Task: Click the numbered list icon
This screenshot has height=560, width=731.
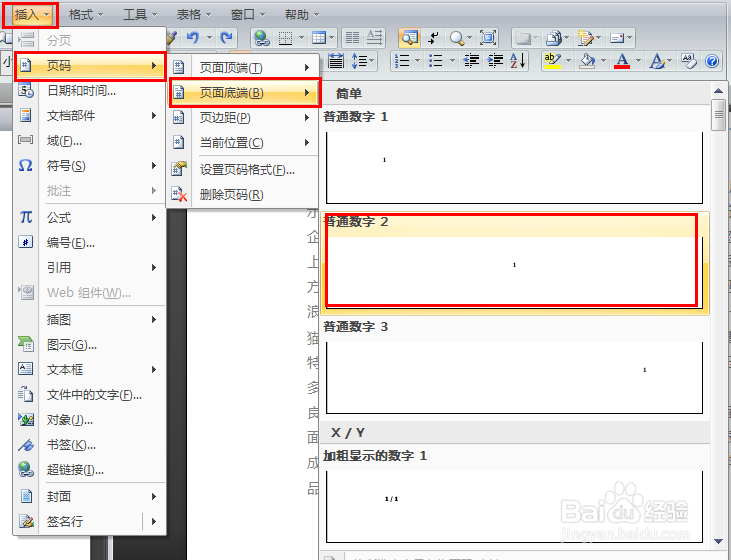Action: click(402, 61)
